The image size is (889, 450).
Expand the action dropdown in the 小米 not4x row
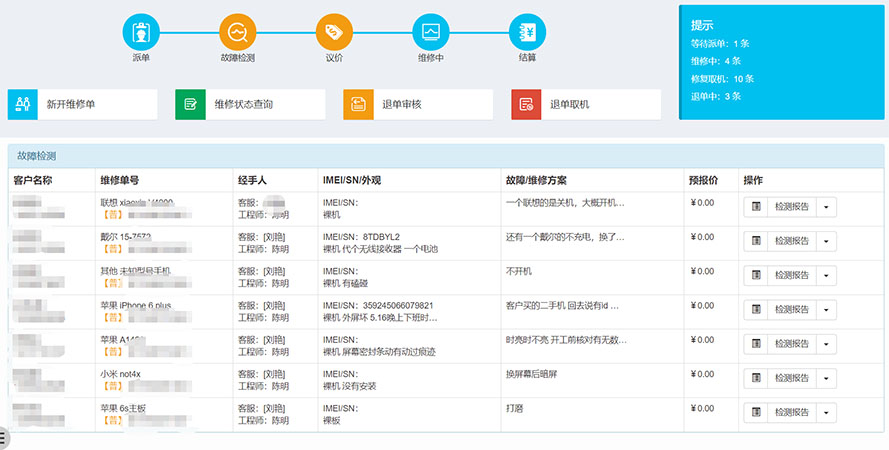pyautogui.click(x=826, y=378)
